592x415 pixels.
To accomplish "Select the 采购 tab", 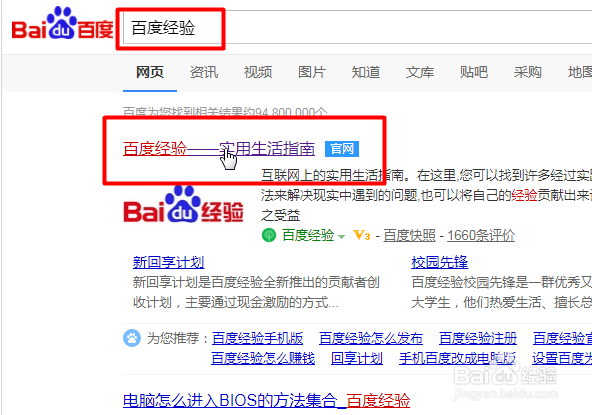I will click(x=528, y=72).
